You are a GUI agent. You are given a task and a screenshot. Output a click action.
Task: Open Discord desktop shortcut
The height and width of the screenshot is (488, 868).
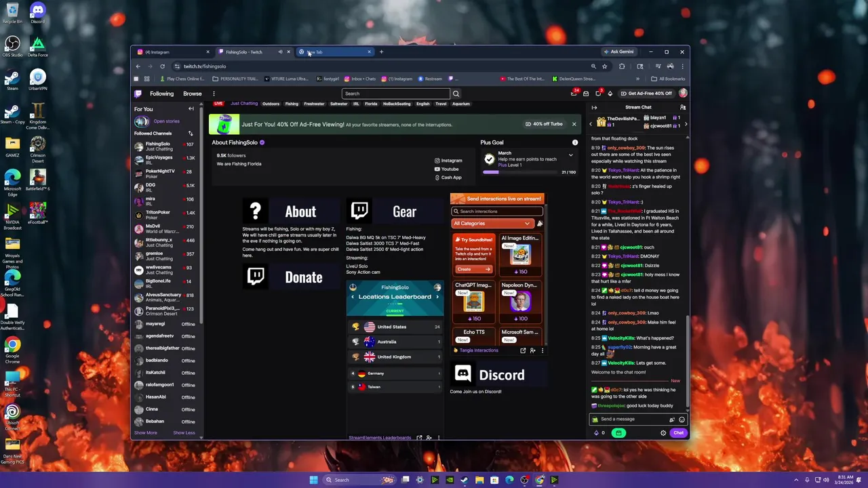click(37, 13)
